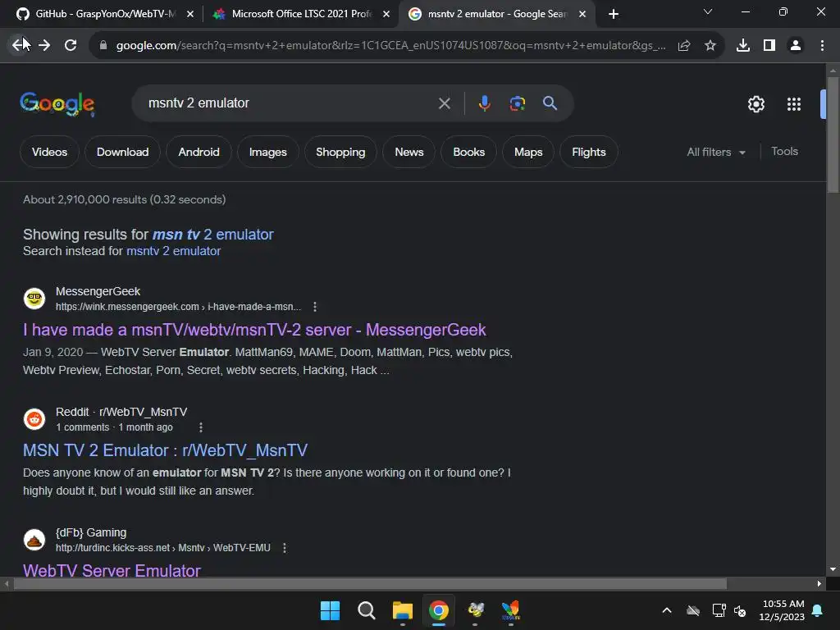Reload the Google search page
This screenshot has width=840, height=630.
[71, 45]
